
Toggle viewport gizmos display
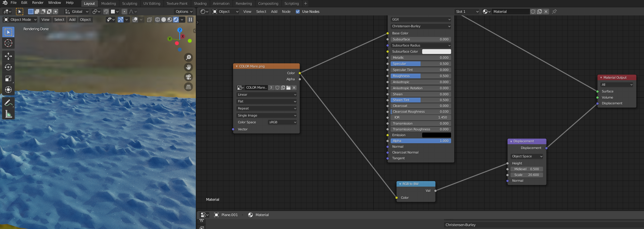(x=120, y=20)
